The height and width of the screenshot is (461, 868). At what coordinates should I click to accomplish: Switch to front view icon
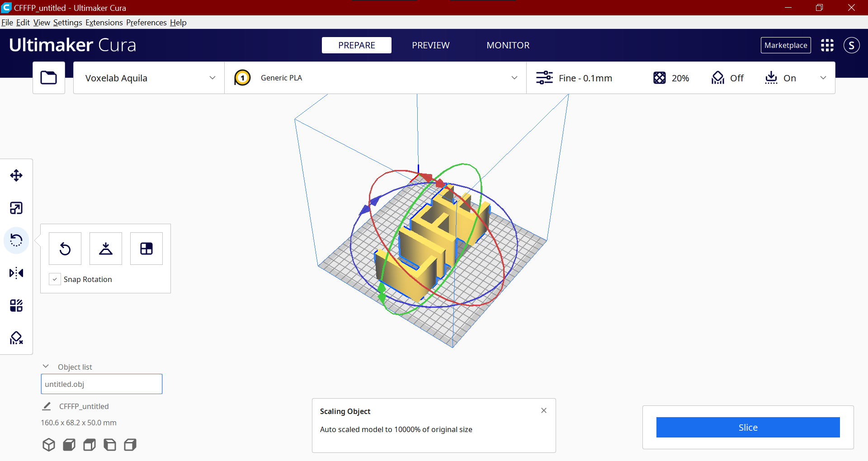point(69,445)
